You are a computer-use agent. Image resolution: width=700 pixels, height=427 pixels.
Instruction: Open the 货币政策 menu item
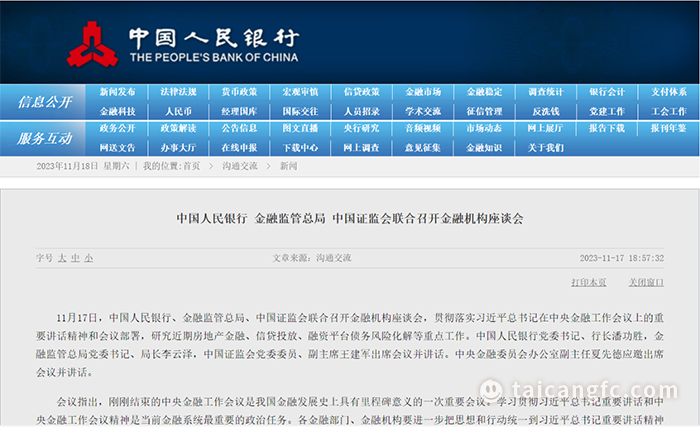point(240,92)
